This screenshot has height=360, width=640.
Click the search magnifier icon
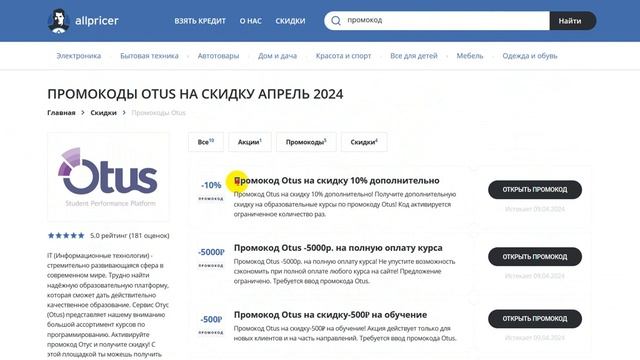pos(336,20)
